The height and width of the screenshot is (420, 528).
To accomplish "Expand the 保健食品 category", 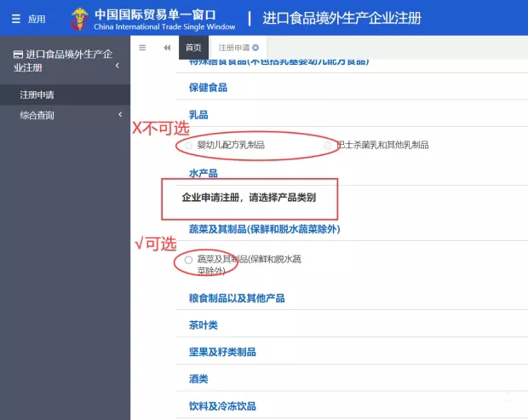I will point(208,88).
